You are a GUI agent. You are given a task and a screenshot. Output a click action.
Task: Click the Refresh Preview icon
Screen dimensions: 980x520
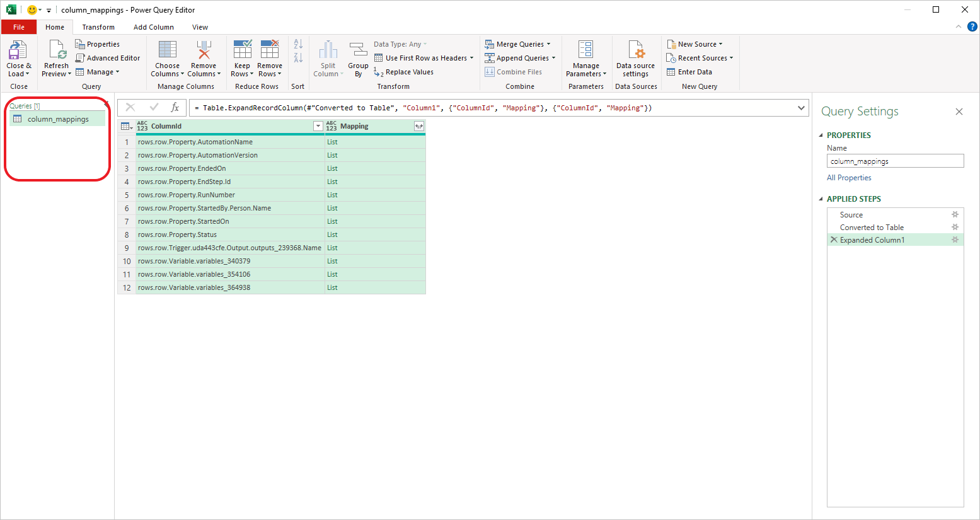pos(57,50)
